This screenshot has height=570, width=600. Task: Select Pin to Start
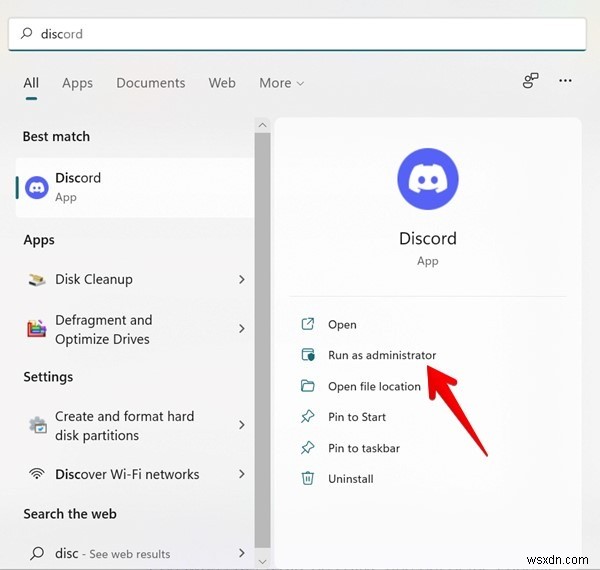[x=357, y=417]
